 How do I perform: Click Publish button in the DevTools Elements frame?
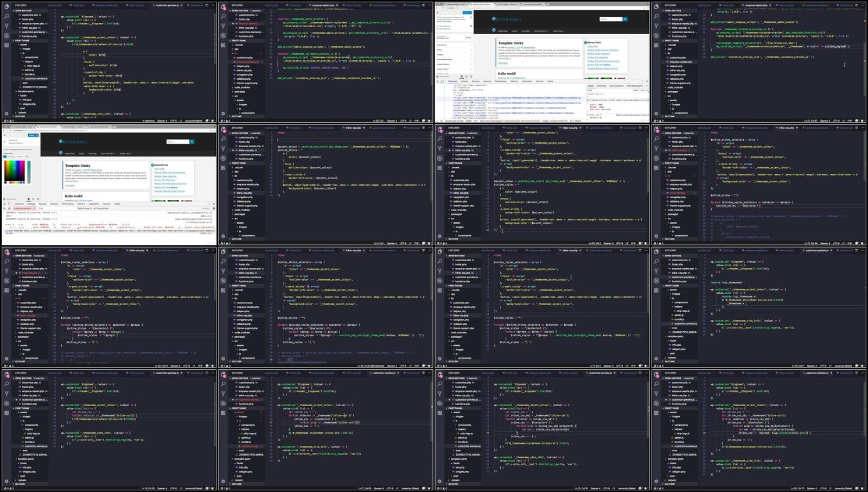coord(467,12)
